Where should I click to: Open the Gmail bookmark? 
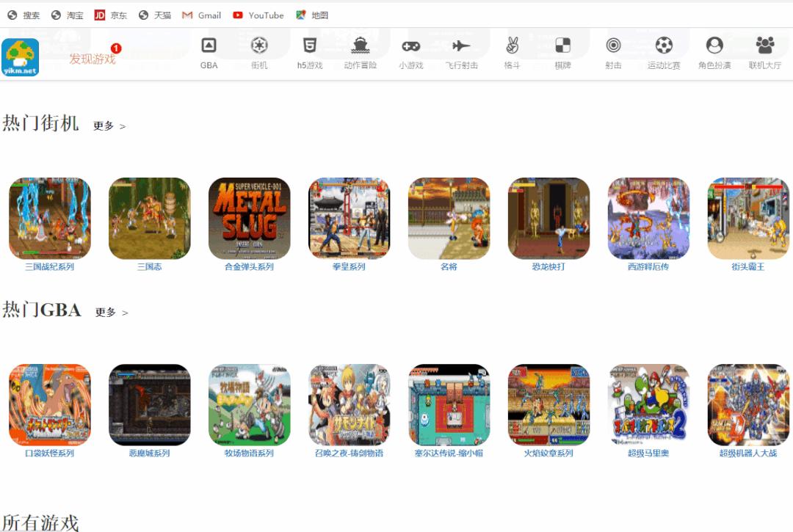click(201, 15)
